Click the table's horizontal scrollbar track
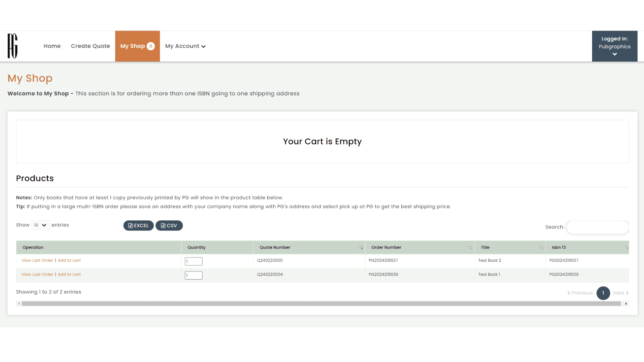This screenshot has width=644, height=362. coord(321,304)
